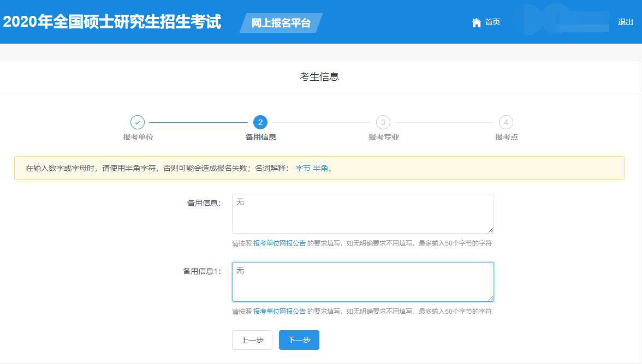Click the resize handle of the 备用信息1 box
This screenshot has height=364, width=642.
click(x=490, y=298)
